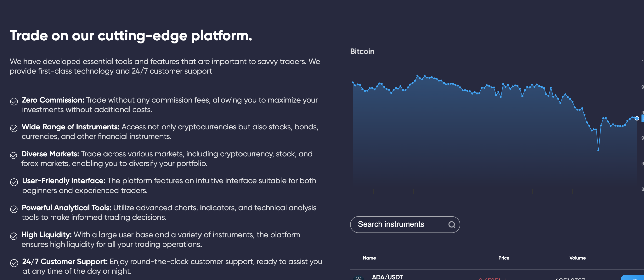
Task: Sort the table by Price column
Action: click(x=504, y=258)
